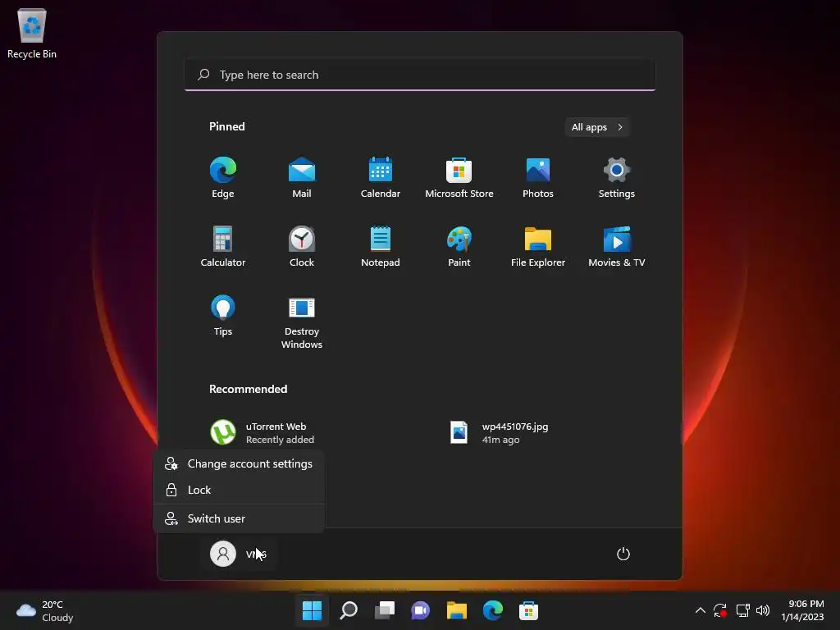Image resolution: width=840 pixels, height=630 pixels.
Task: Launch Notepad from pinned apps
Action: (x=381, y=246)
